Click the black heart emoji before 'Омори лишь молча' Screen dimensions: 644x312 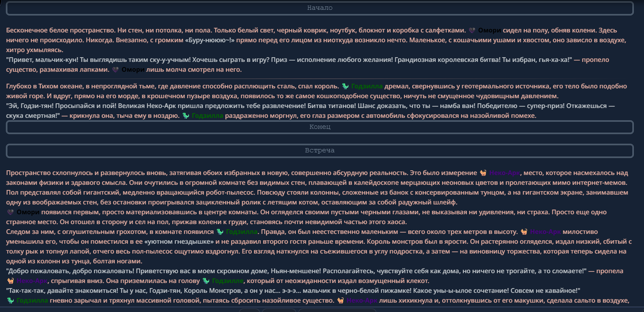tap(115, 70)
